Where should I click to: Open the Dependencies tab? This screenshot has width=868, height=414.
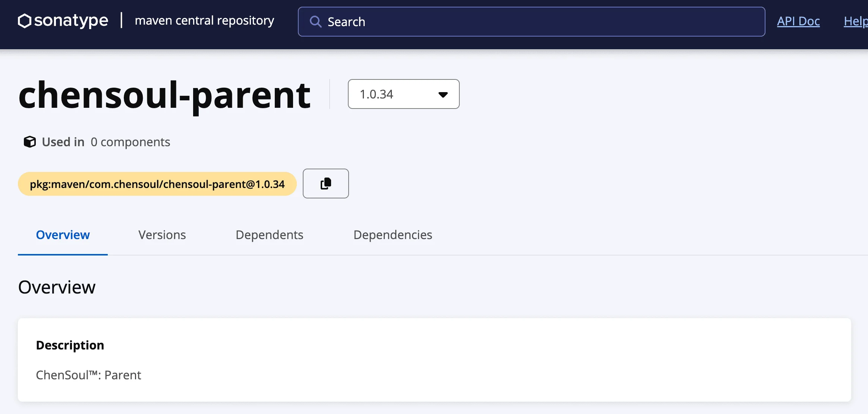coord(393,235)
